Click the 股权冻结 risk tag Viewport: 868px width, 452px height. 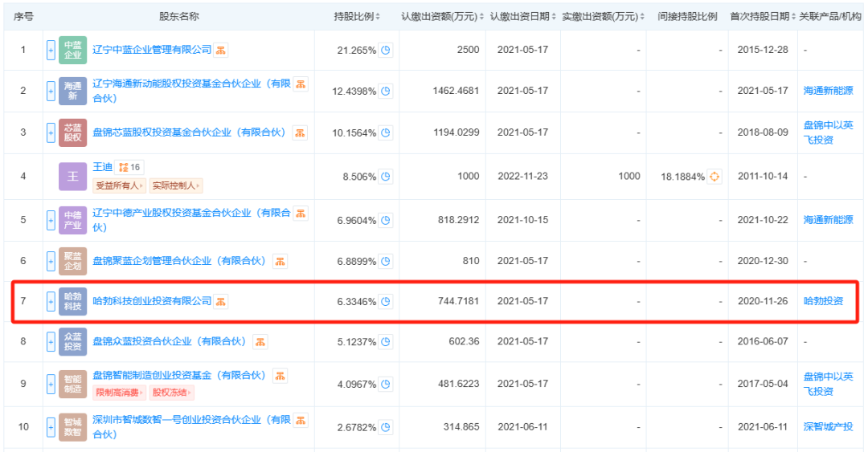coord(172,393)
